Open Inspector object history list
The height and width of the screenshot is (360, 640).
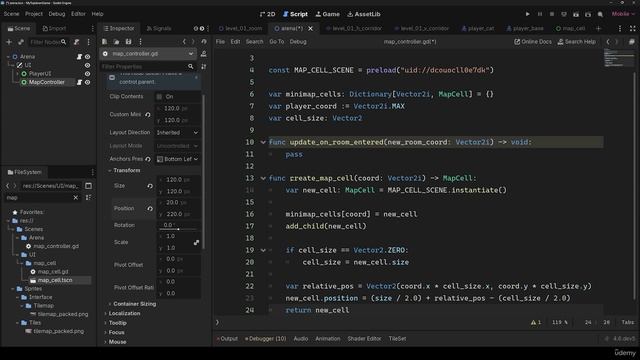pos(204,42)
